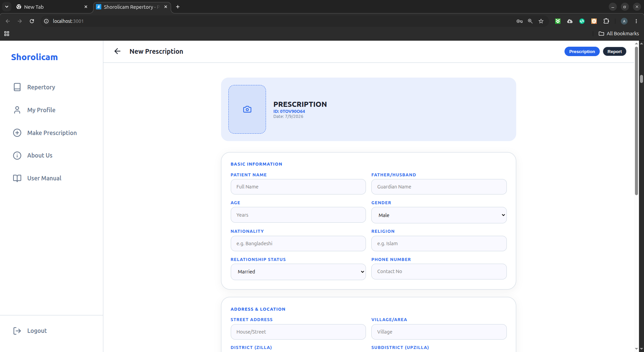Viewport: 644px width, 352px height.
Task: Go forward in browser history
Action: tap(20, 21)
